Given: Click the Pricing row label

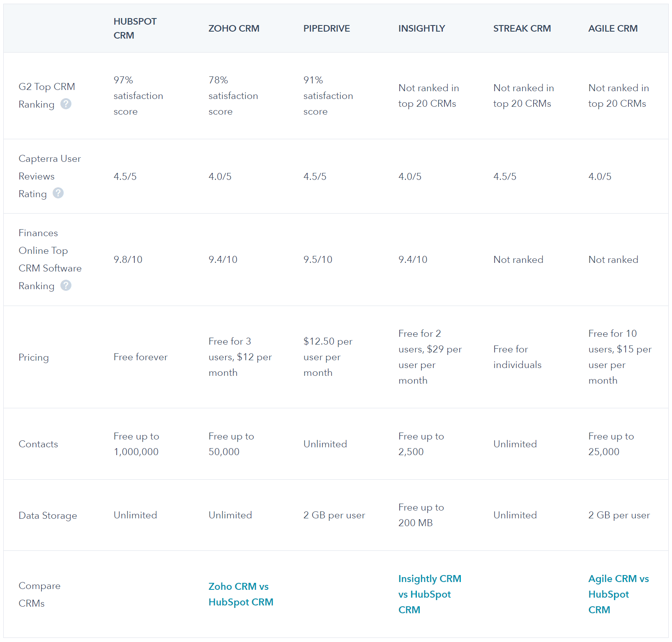Looking at the screenshot, I should (34, 357).
